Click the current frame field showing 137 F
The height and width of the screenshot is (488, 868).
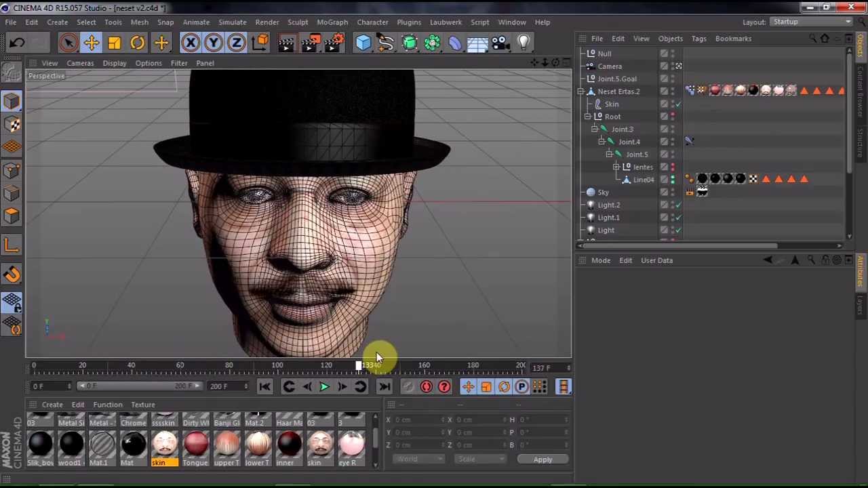click(550, 368)
